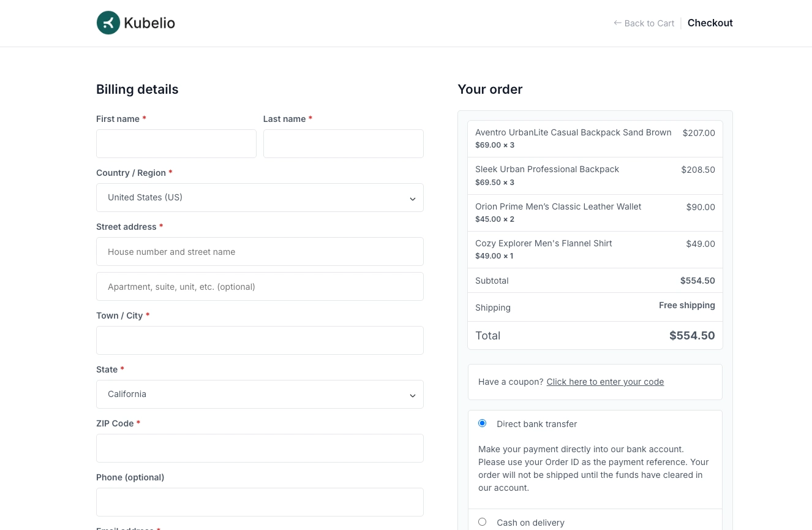
Task: Focus the Town / City input field
Action: 260,340
